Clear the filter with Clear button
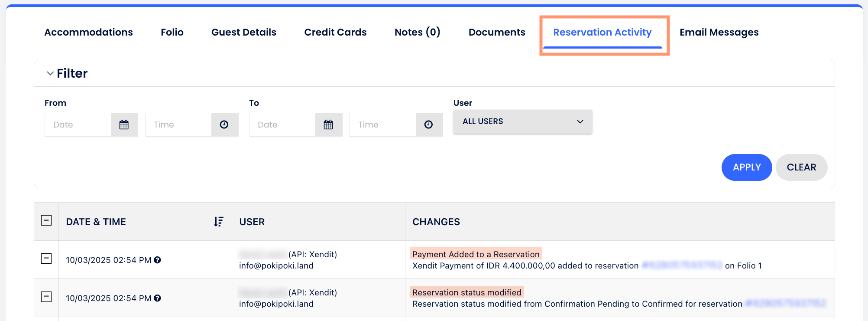 (801, 167)
